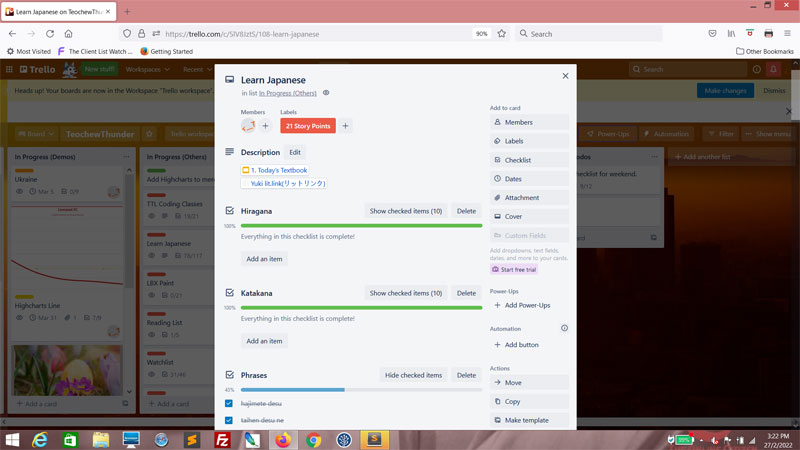This screenshot has height=450, width=800.
Task: Click the Trello URL address bar
Action: point(316,34)
